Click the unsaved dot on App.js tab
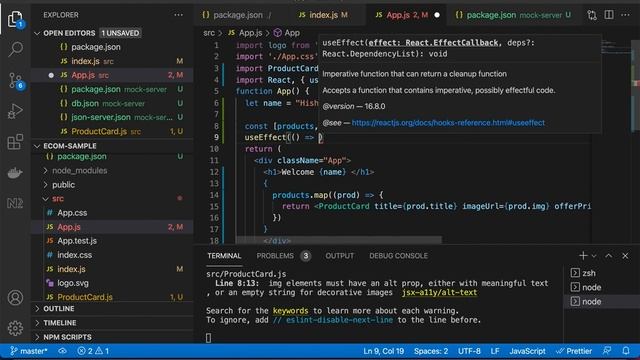The image size is (640, 360). click(437, 15)
